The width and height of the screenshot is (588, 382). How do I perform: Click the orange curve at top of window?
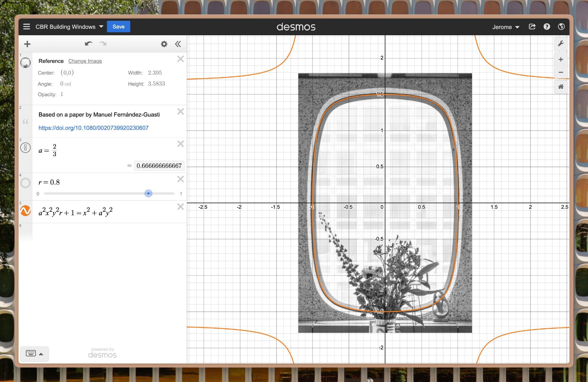(385, 95)
